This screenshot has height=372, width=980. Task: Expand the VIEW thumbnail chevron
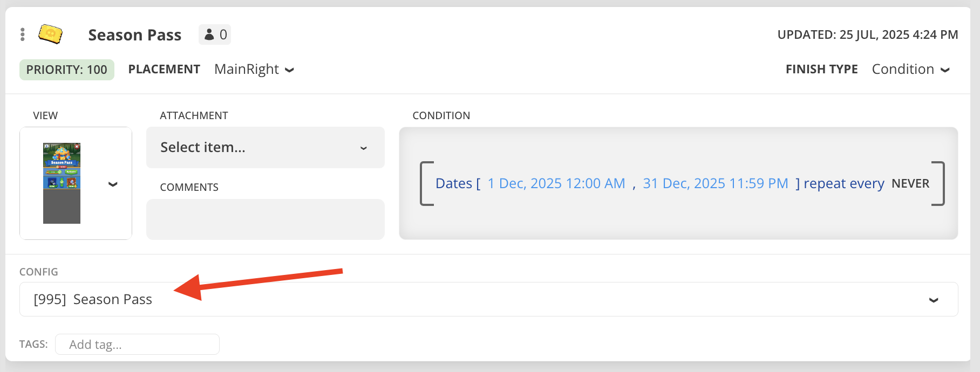coord(113,184)
